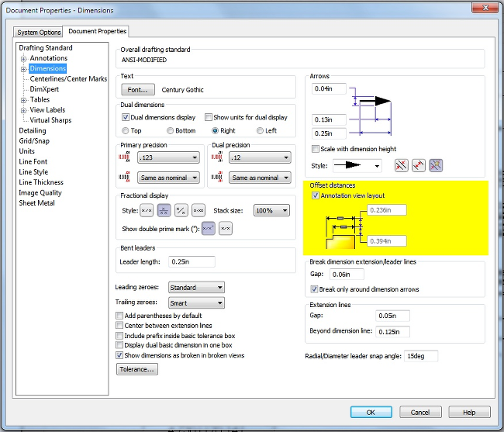Open Help for this dialog
The width and height of the screenshot is (504, 432).
pyautogui.click(x=469, y=412)
